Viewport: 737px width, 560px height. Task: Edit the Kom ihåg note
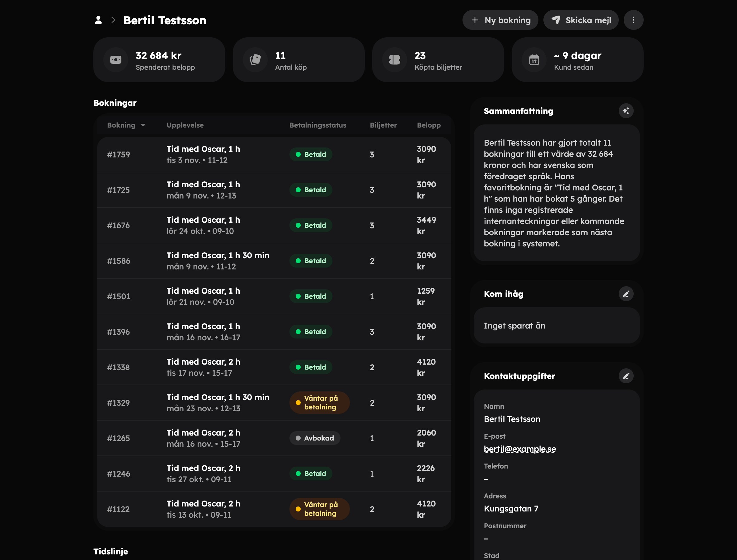(x=626, y=294)
